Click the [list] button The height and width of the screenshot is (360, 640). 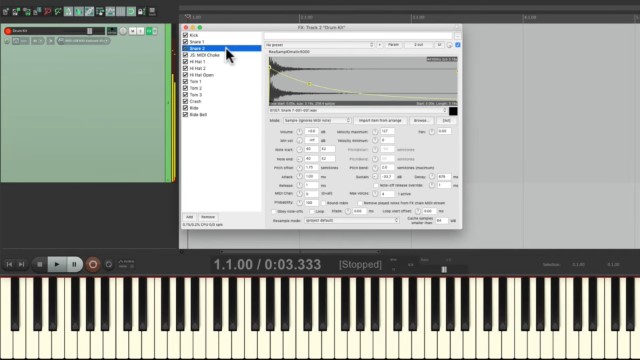tap(447, 121)
